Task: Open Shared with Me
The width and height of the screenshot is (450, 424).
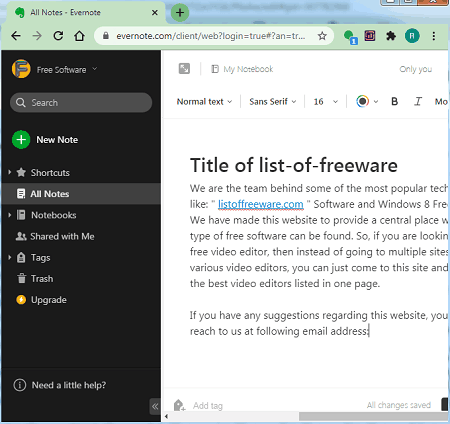Action: (55, 236)
